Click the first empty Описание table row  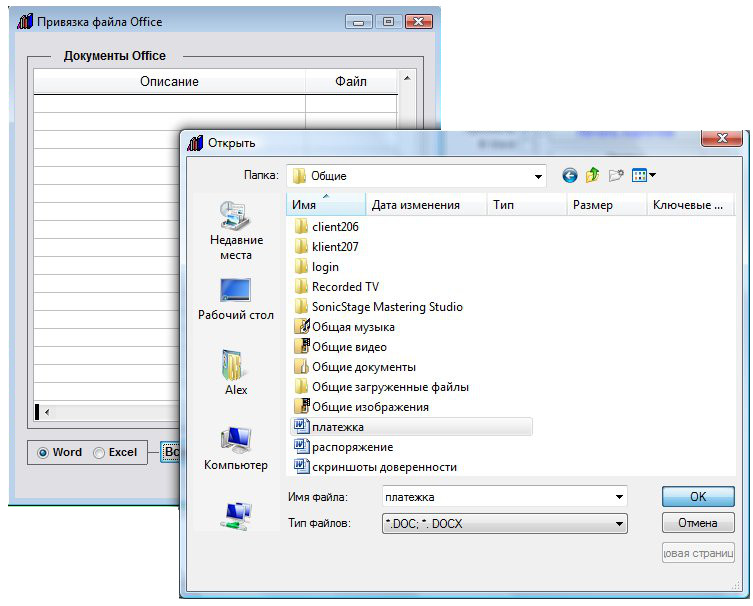[170, 103]
